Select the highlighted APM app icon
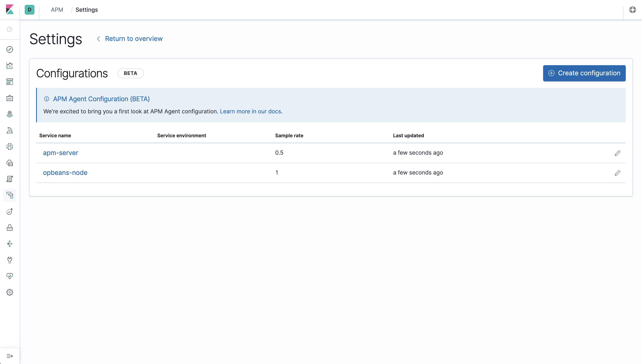This screenshot has height=364, width=642. point(10,195)
